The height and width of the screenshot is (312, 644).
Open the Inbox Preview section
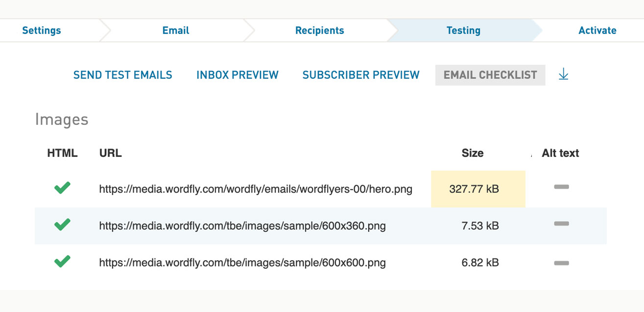coord(238,75)
